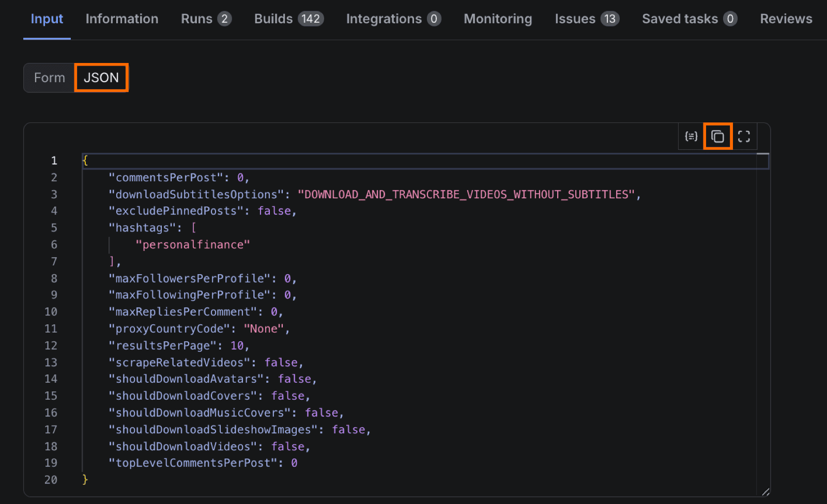Screen dimensions: 827x504
Task: Click "proxyCountryCode" key
Action: (170, 329)
